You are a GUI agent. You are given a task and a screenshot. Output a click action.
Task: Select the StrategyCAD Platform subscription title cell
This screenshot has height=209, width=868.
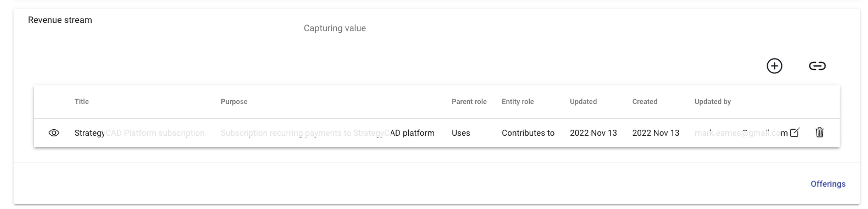tap(139, 133)
